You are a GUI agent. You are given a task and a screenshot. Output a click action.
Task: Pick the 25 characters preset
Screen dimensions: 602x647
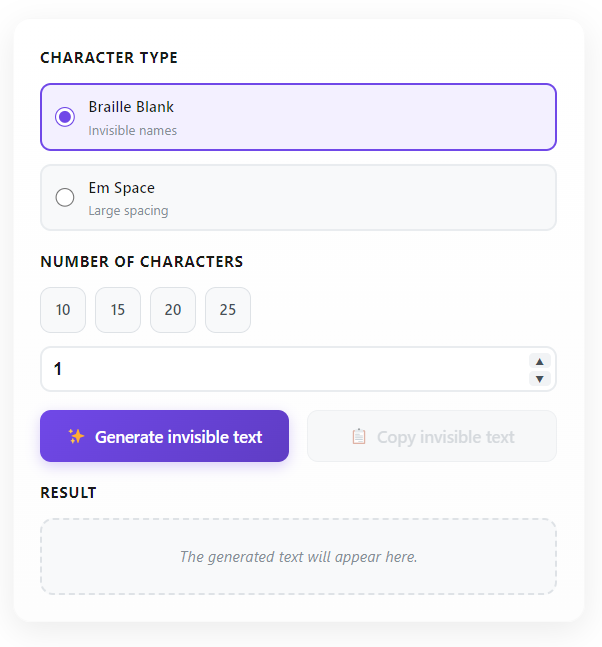tap(228, 310)
